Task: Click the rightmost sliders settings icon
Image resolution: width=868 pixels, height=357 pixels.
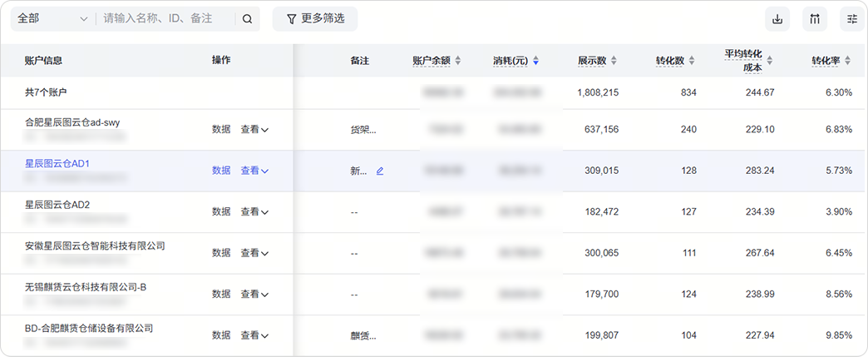Action: (x=851, y=19)
